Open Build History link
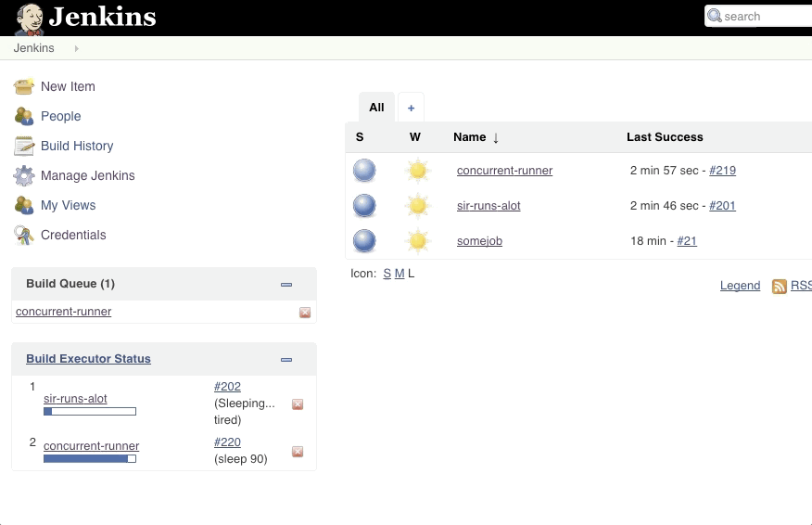Viewport: 812px width, 525px height. coord(77,146)
